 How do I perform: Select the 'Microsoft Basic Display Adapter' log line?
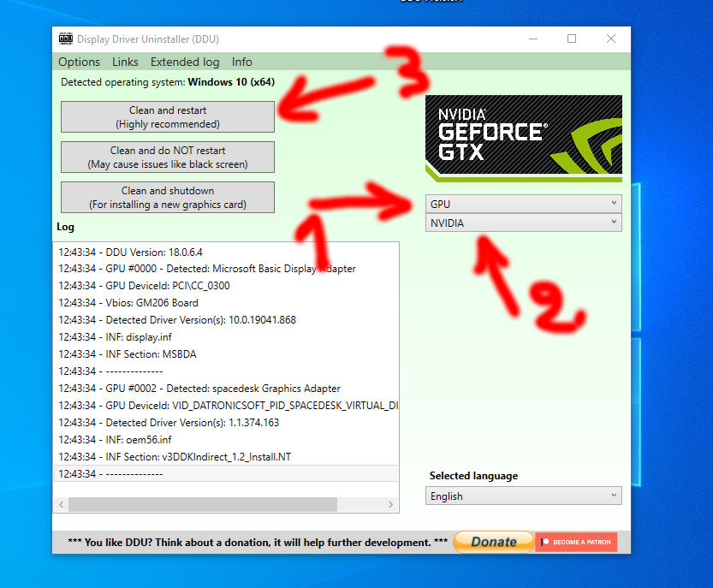(226, 269)
